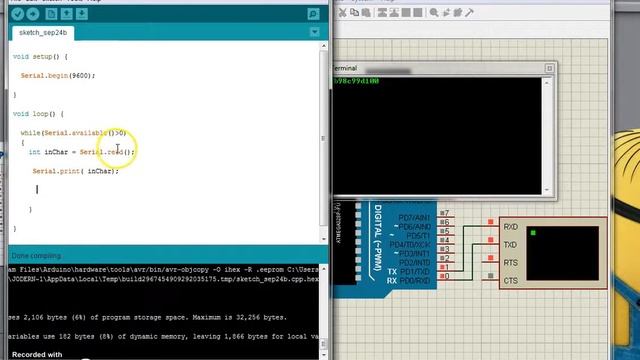Image resolution: width=640 pixels, height=360 pixels.
Task: Click the 'void setup() {' code line
Action: pyautogui.click(x=40, y=57)
